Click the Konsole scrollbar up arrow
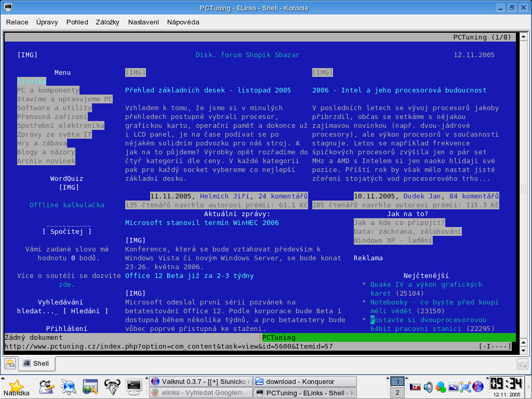The image size is (532, 399). [524, 36]
